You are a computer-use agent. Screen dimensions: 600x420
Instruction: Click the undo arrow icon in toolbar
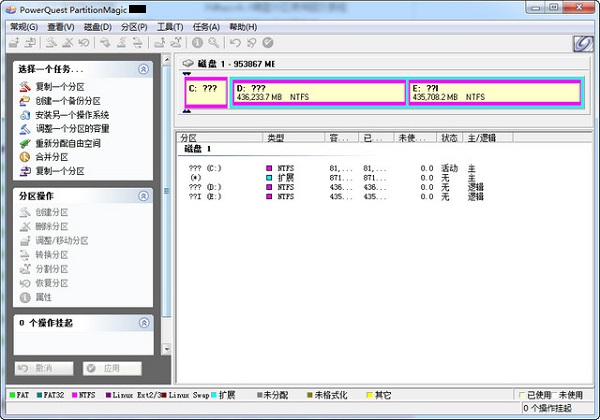pos(235,43)
